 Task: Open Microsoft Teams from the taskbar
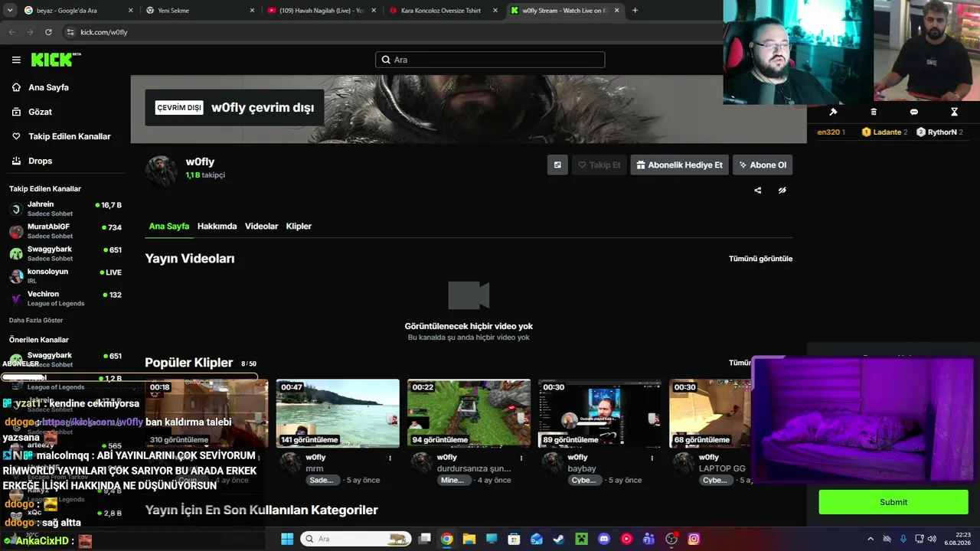[x=649, y=539]
